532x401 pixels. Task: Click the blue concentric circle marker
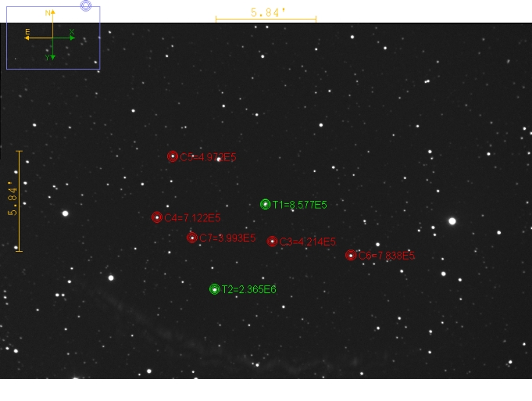86,5
